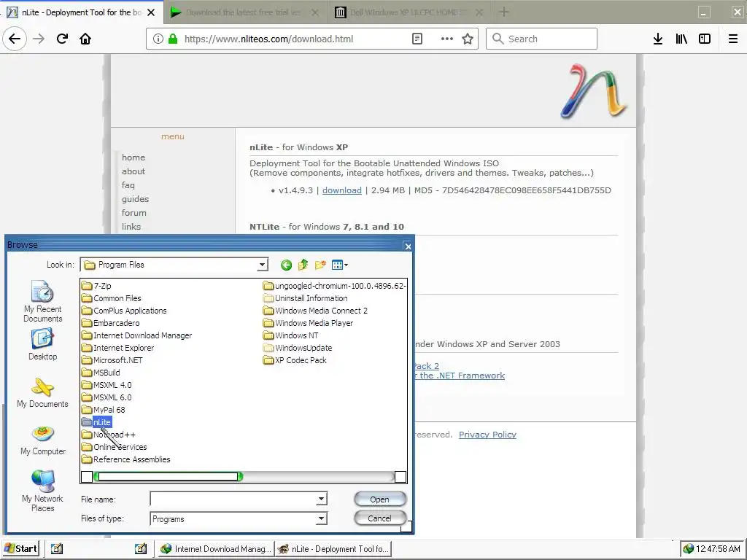Go up one folder level in Browse dialog

[x=303, y=265]
